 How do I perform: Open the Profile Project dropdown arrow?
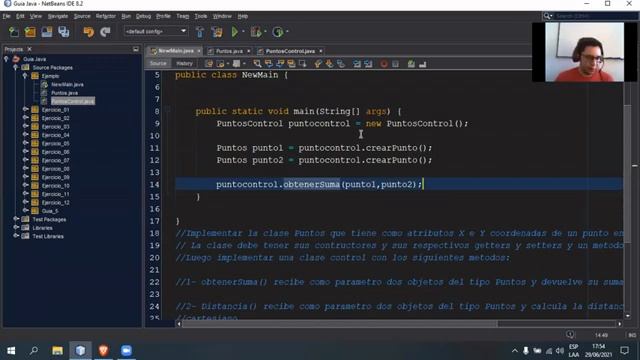[287, 32]
